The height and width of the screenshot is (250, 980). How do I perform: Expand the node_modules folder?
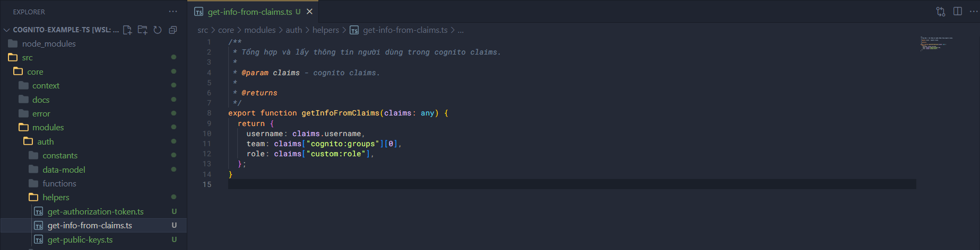click(48, 44)
